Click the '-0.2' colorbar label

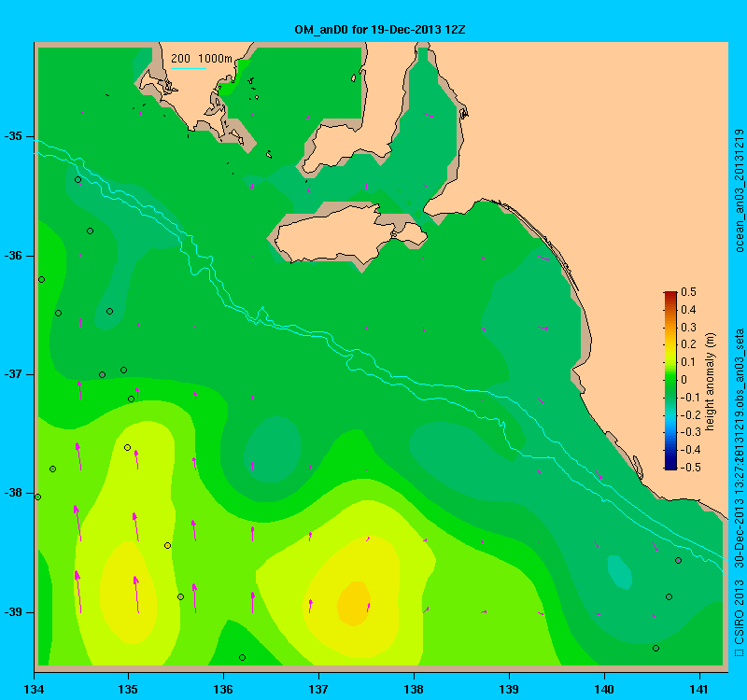[689, 414]
